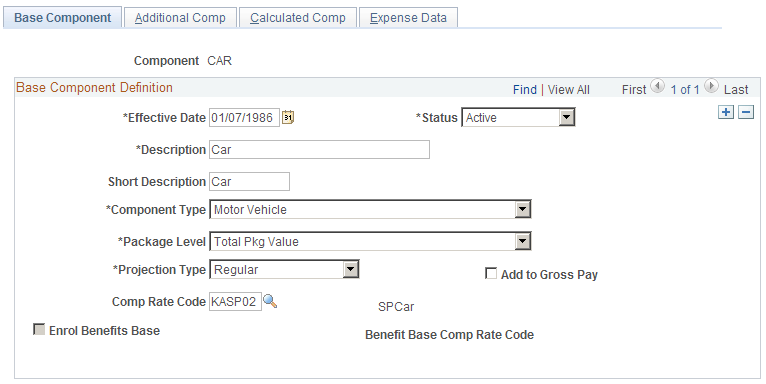Toggle the Enrol Benefits Base checkbox
The height and width of the screenshot is (384, 766).
coord(39,329)
